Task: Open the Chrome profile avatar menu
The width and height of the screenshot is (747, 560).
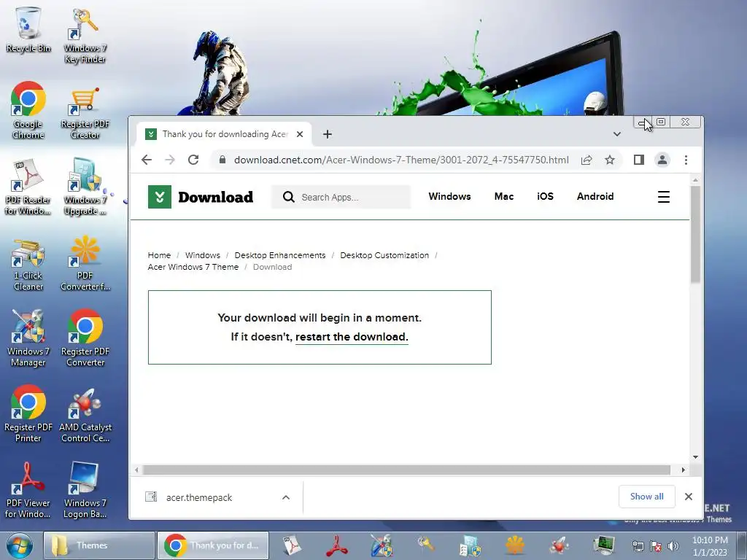Action: 662,160
